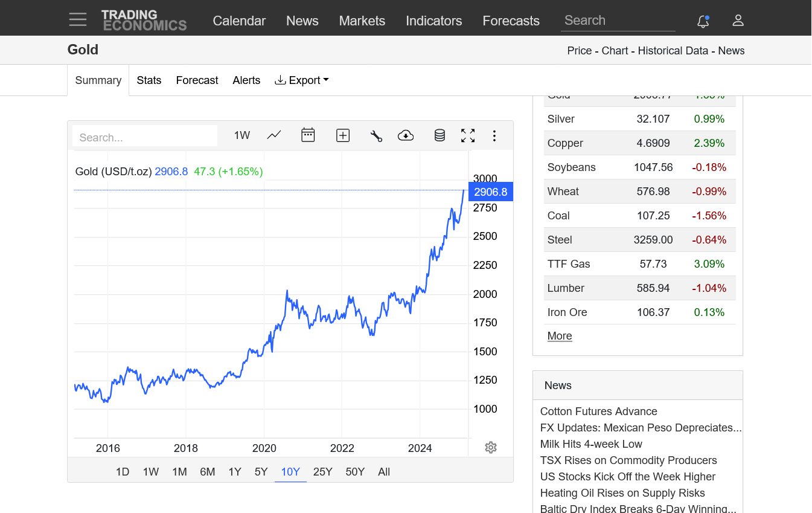Open the hamburger navigation menu
Image resolution: width=812 pixels, height=513 pixels.
[x=78, y=20]
